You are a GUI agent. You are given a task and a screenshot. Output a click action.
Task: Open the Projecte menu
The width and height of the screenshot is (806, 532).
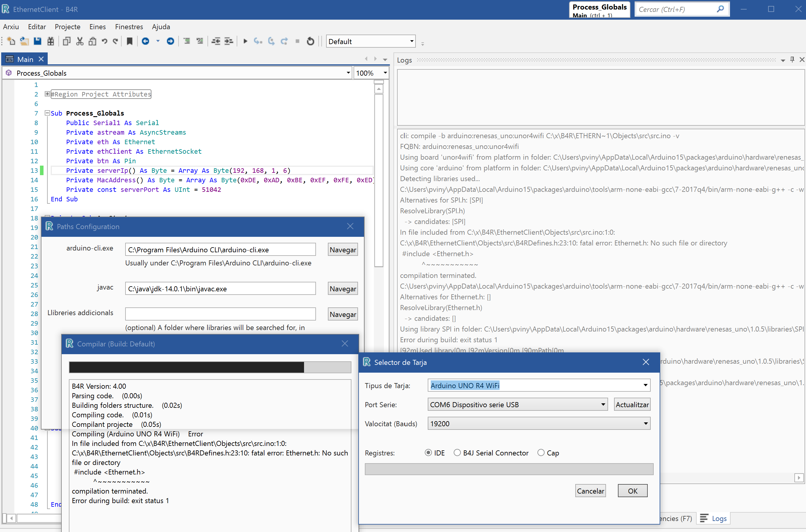[x=68, y=27]
